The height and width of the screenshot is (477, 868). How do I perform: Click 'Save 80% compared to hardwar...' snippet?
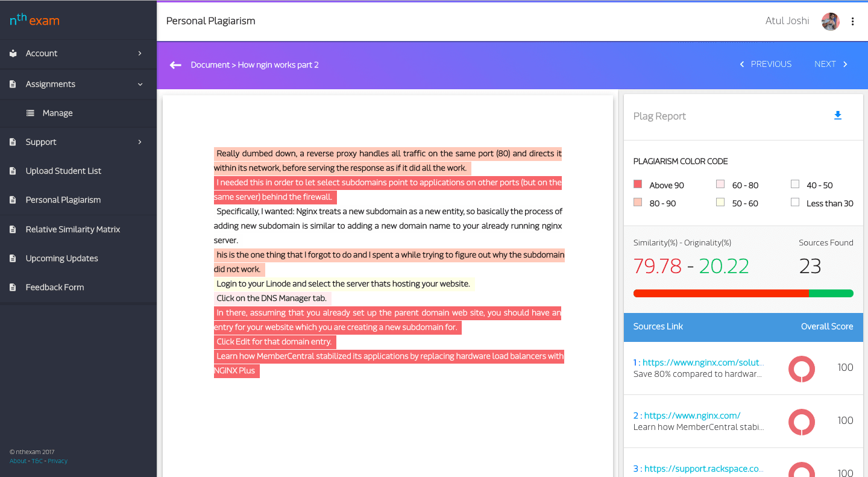click(697, 374)
